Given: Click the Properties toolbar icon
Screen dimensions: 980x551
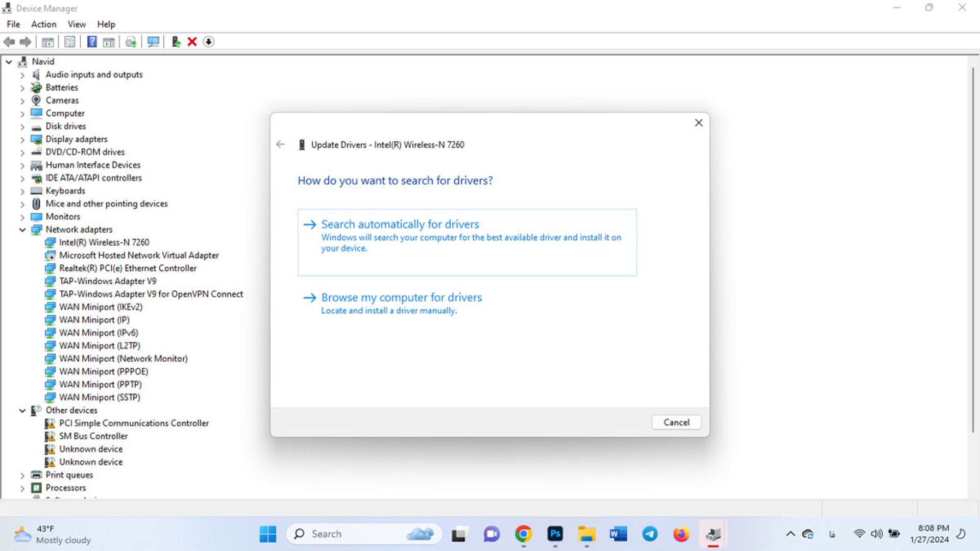Looking at the screenshot, I should pos(70,42).
